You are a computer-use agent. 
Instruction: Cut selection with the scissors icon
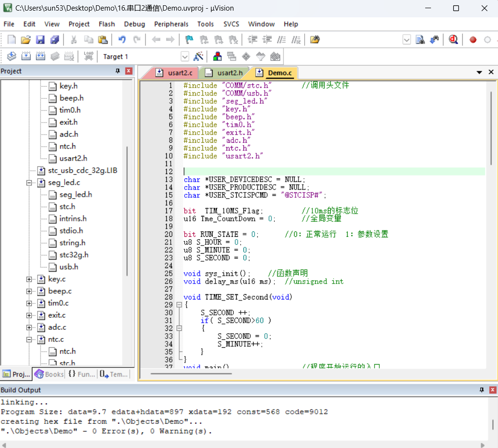click(74, 40)
